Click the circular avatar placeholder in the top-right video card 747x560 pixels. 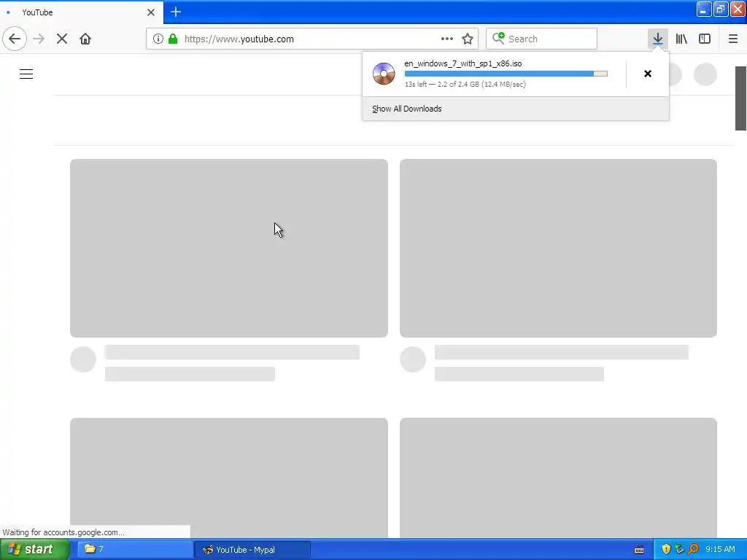[413, 359]
